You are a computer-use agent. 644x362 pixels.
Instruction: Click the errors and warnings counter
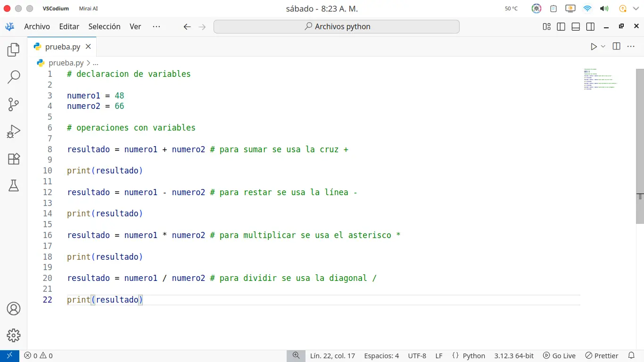point(39,356)
